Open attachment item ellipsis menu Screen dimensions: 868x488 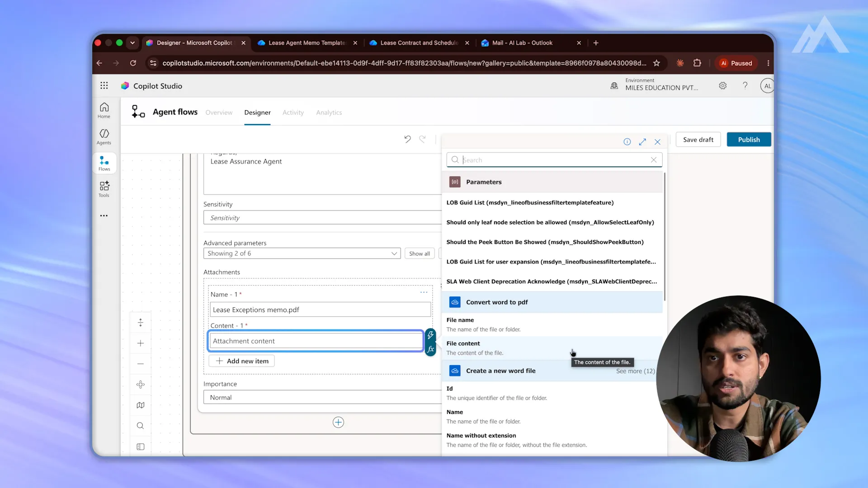[424, 292]
